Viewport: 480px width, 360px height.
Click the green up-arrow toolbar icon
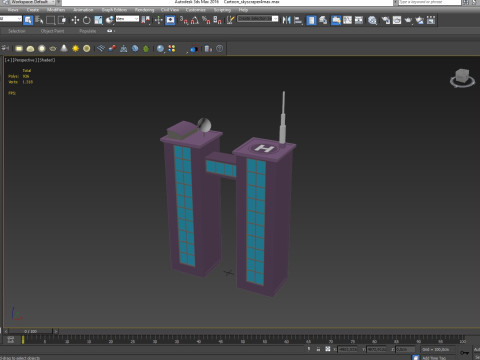click(x=146, y=49)
